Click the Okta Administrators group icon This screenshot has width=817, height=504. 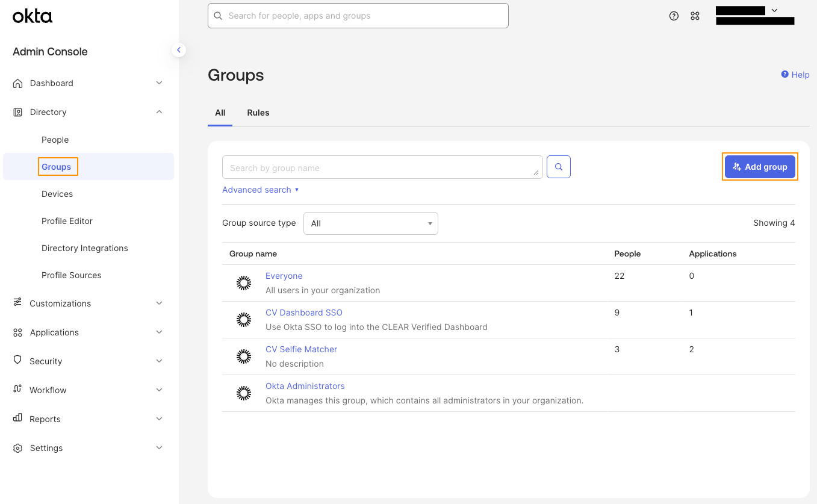(244, 393)
